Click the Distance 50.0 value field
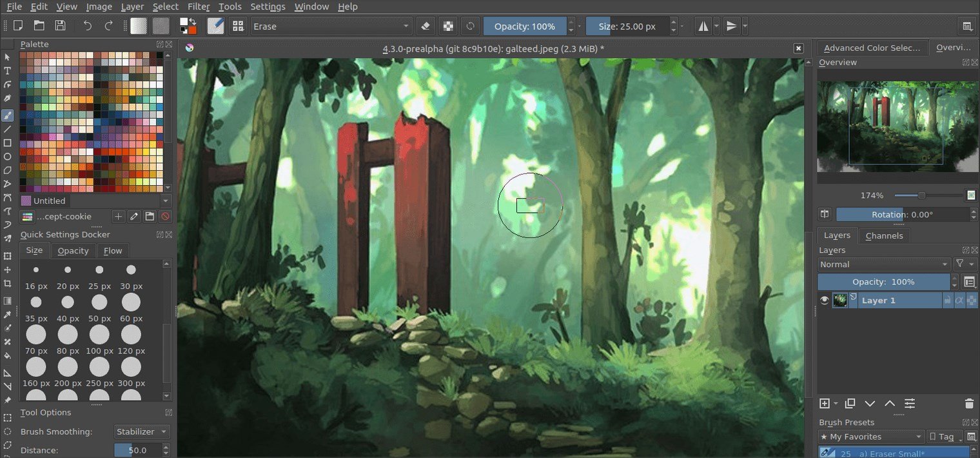This screenshot has height=458, width=980. (137, 450)
